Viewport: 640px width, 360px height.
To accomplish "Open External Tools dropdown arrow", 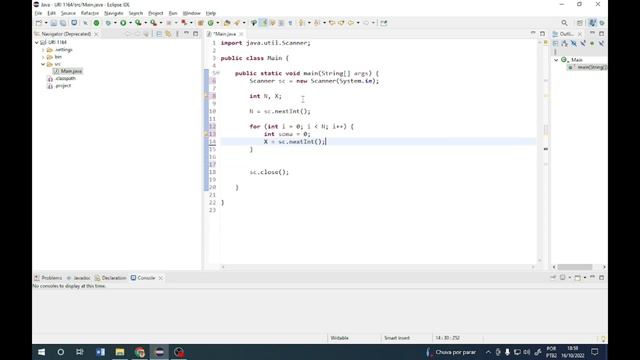I will pyautogui.click(x=161, y=23).
